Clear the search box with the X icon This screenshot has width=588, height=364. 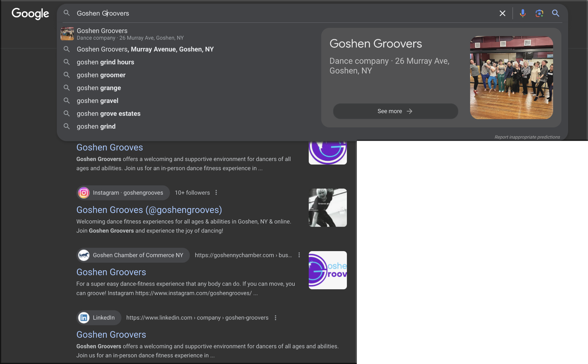(502, 13)
